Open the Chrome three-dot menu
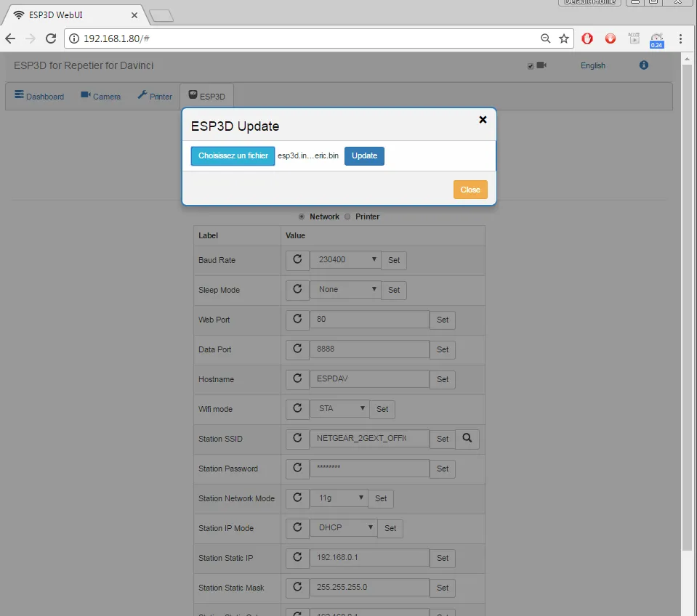 pos(680,38)
